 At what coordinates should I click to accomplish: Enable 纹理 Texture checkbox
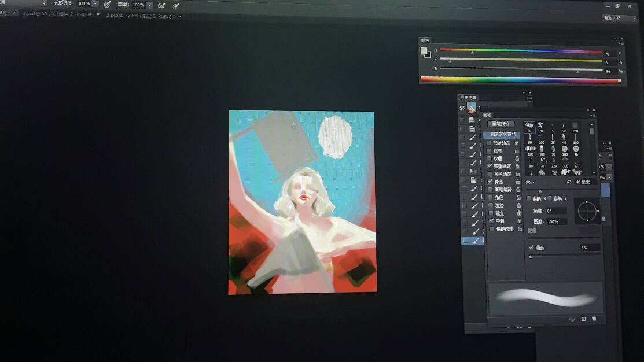pos(489,158)
